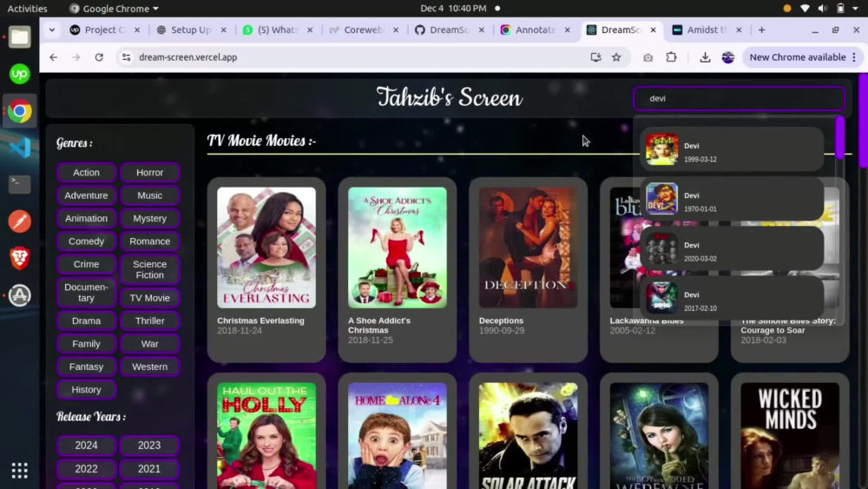This screenshot has width=868, height=489.
Task: Expand the tab search dropdown arrow
Action: (x=51, y=30)
